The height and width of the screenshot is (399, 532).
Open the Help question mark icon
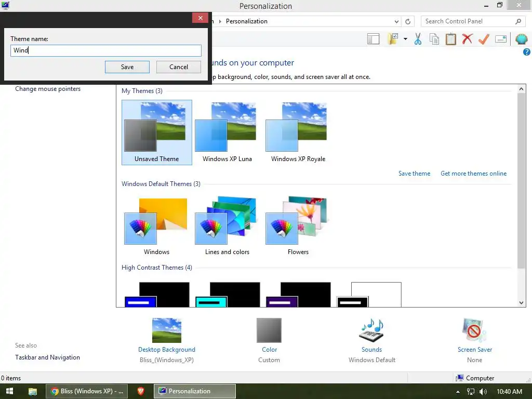pyautogui.click(x=527, y=52)
